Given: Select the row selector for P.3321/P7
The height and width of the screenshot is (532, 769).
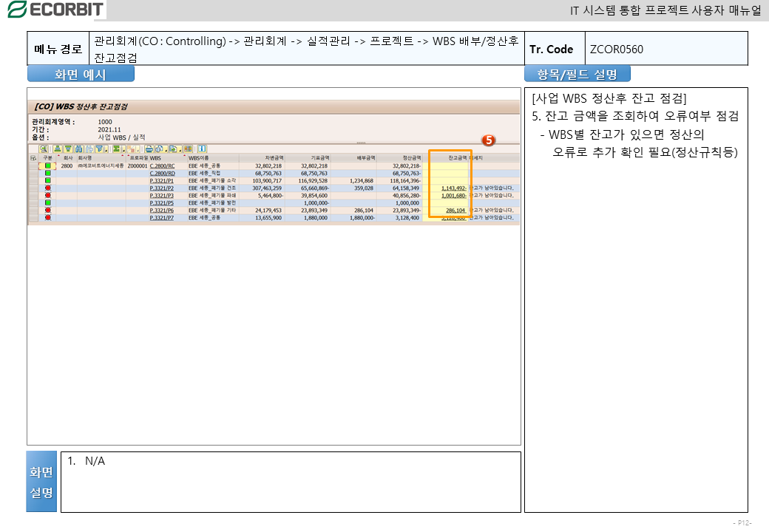Looking at the screenshot, I should click(x=33, y=218).
